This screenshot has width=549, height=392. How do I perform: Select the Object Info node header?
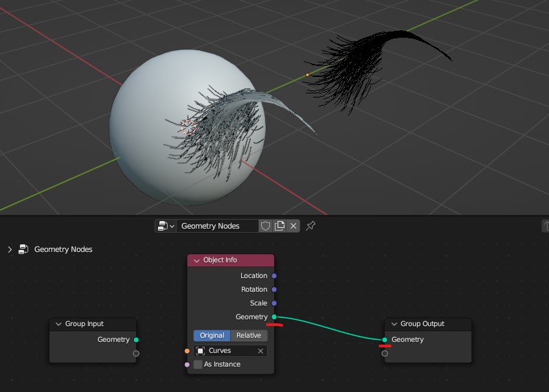tap(231, 260)
